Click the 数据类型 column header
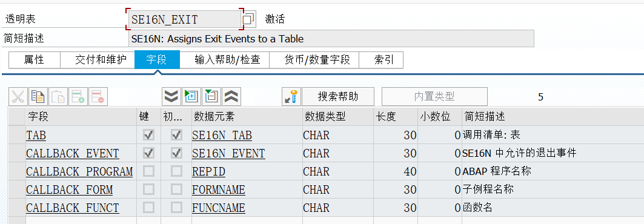The image size is (644, 224). (338, 117)
